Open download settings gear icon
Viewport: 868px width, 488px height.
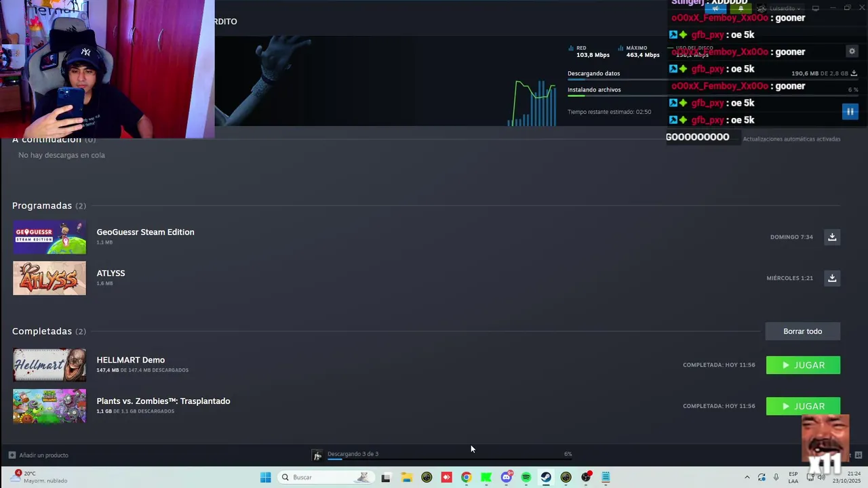tap(852, 52)
